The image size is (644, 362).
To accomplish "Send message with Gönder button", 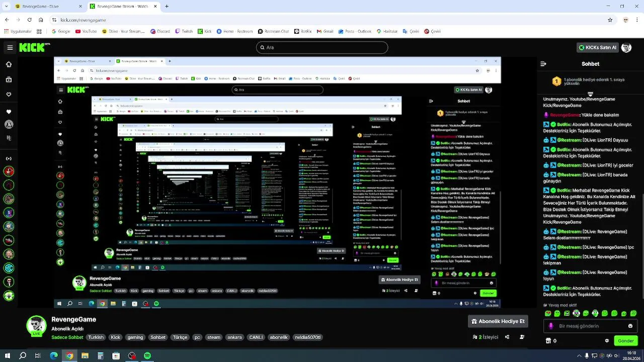I will 626,340.
